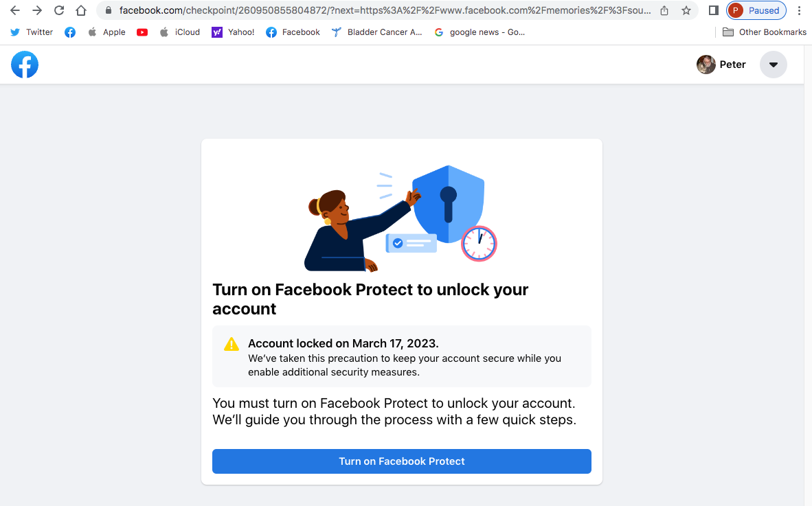812x506 pixels.
Task: Toggle the browser side panel
Action: point(714,10)
